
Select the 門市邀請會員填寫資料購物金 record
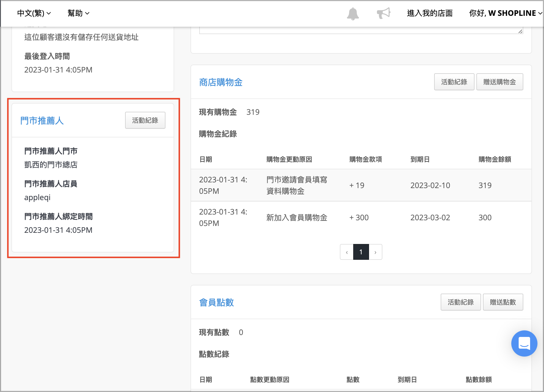361,185
